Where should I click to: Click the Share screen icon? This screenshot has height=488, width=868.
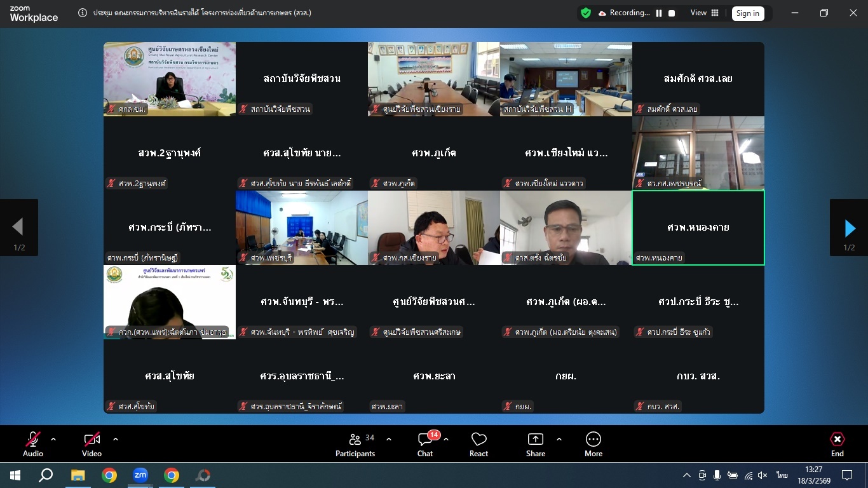(536, 440)
